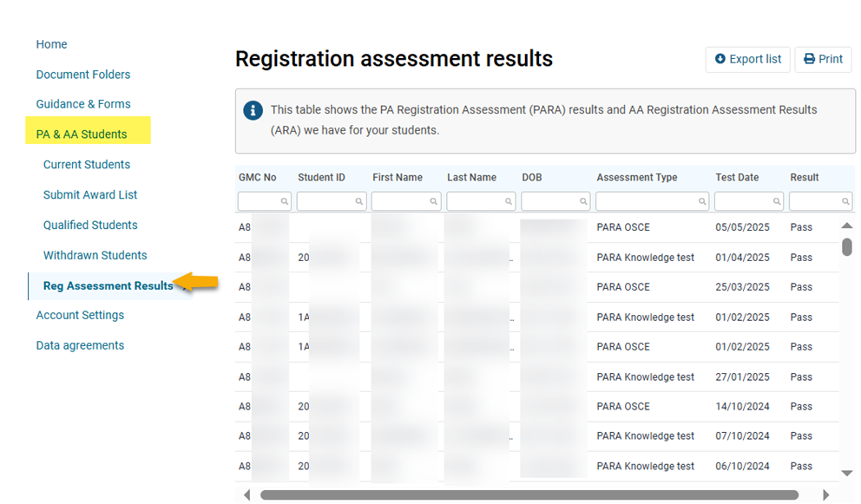Click the horizontal scrollbar thumb
The image size is (861, 504).
(x=529, y=494)
